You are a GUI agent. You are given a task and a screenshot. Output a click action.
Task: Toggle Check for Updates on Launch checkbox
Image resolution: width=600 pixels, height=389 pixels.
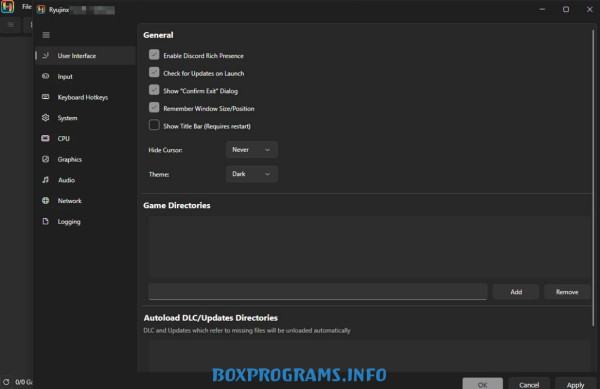tap(154, 72)
